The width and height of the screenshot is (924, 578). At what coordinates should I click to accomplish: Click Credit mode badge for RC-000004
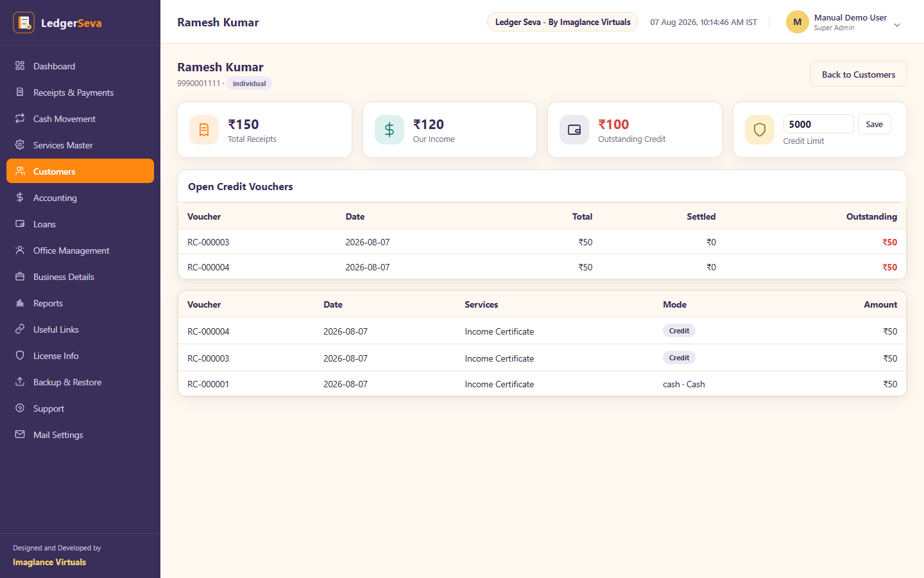679,331
